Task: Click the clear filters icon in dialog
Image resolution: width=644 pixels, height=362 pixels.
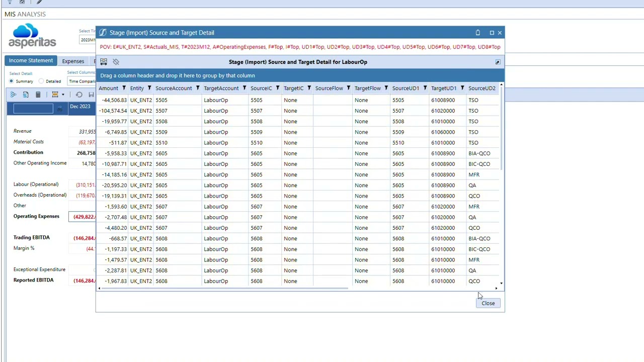Action: [x=116, y=62]
